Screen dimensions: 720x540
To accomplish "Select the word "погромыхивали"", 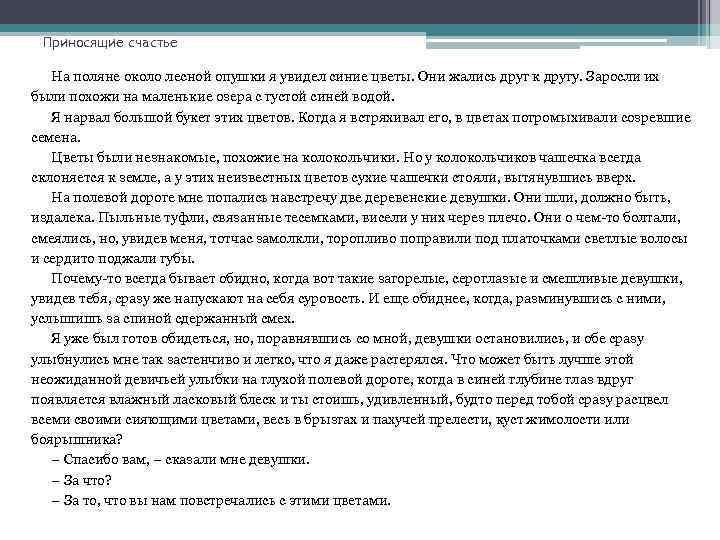I will 564,117.
